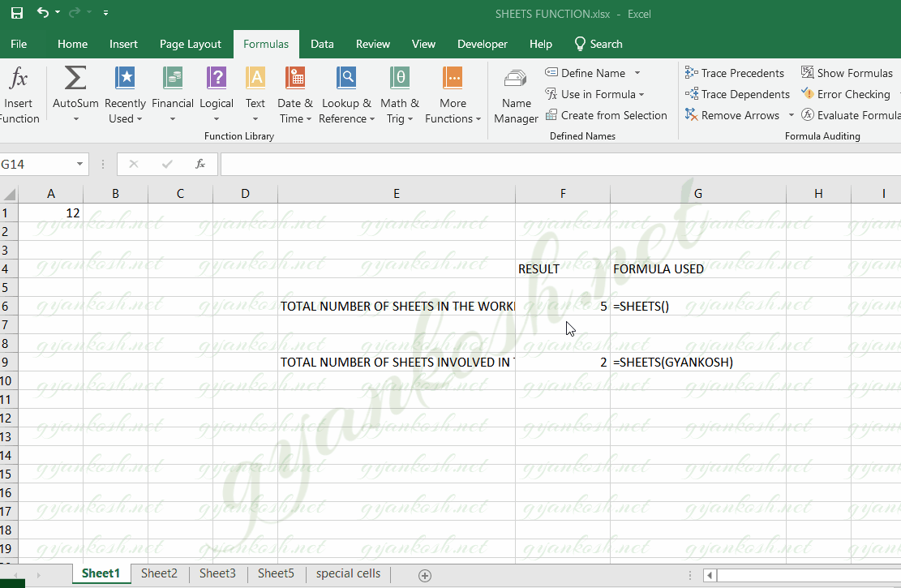Click the =SHEETS() formula cell
The image size is (901, 588).
point(698,307)
